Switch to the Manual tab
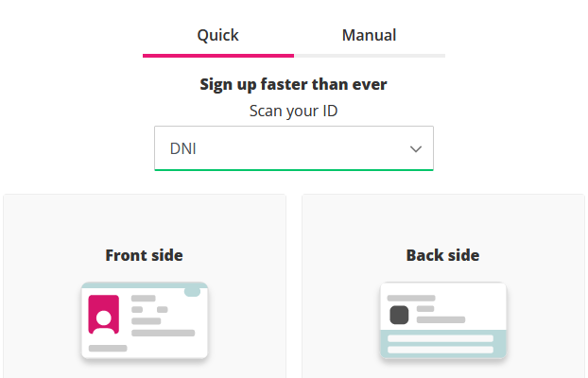This screenshot has width=588, height=378. pos(369,35)
